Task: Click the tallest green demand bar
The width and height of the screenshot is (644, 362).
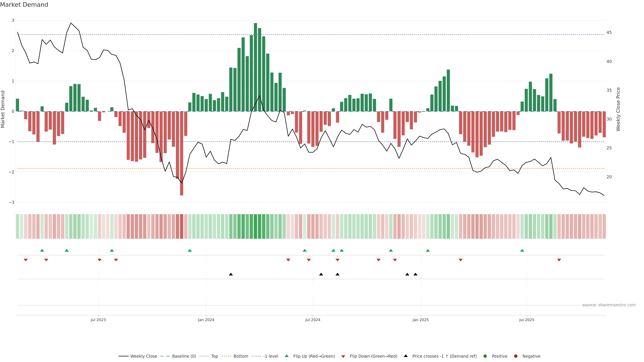Action: [255, 67]
